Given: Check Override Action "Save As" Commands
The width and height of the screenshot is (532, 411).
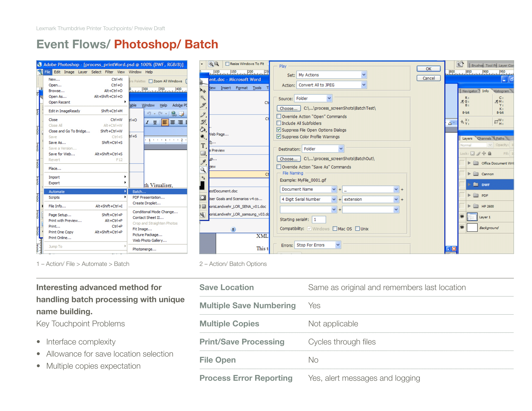Looking at the screenshot, I should pyautogui.click(x=279, y=167).
